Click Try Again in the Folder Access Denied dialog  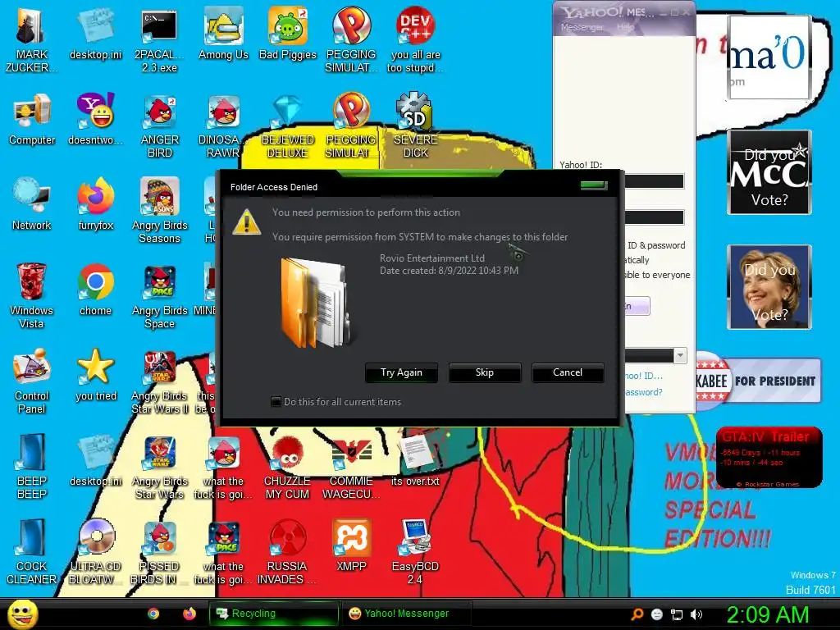pyautogui.click(x=401, y=372)
